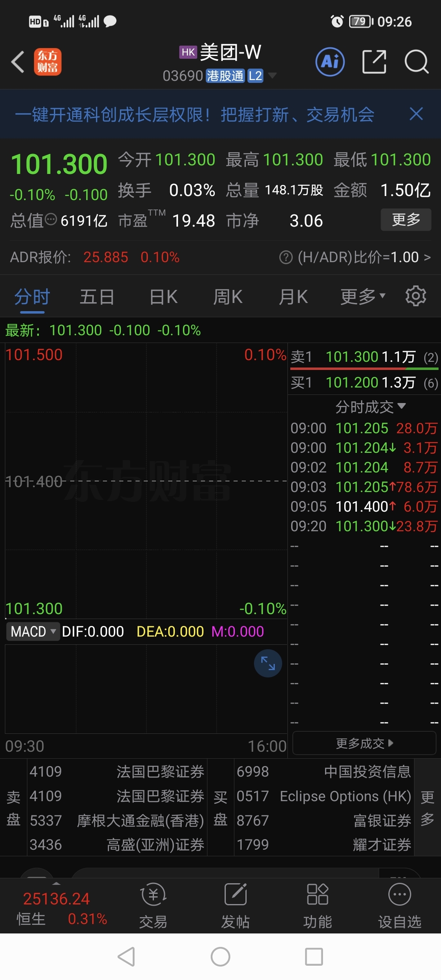Open 发帖 post icon
Screen dimensions: 441x980
(x=236, y=906)
